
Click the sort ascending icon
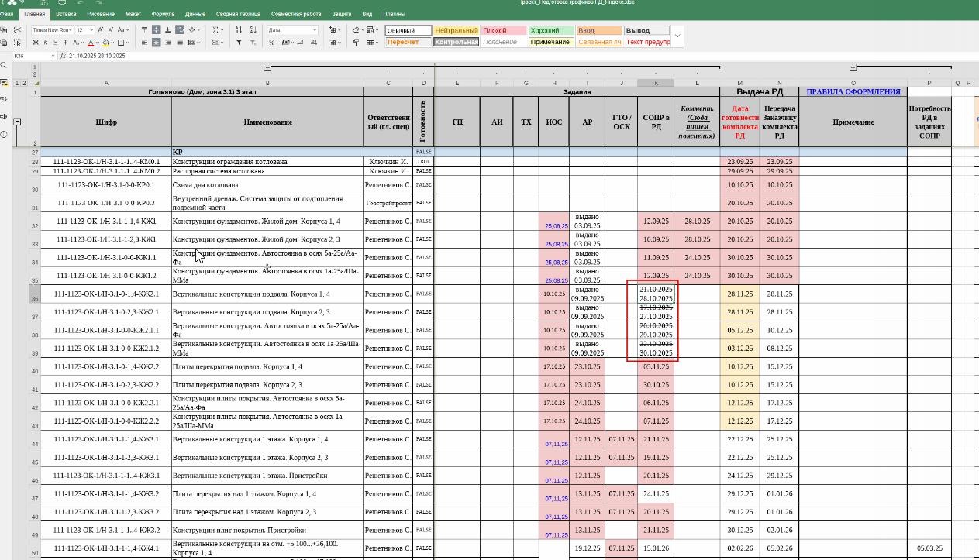238,30
